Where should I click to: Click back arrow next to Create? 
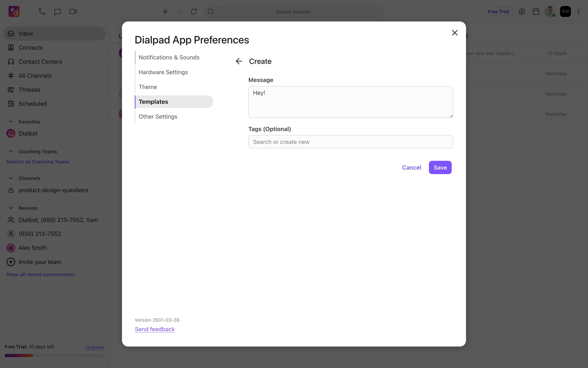click(239, 61)
